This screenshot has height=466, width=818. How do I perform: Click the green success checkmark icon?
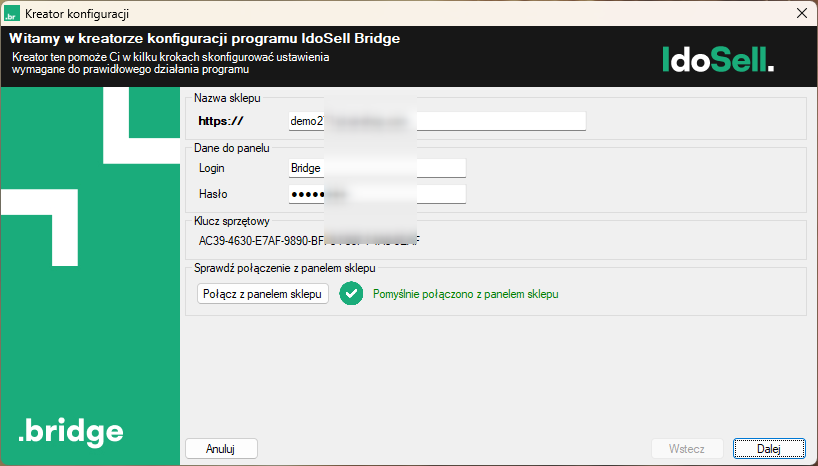click(351, 294)
